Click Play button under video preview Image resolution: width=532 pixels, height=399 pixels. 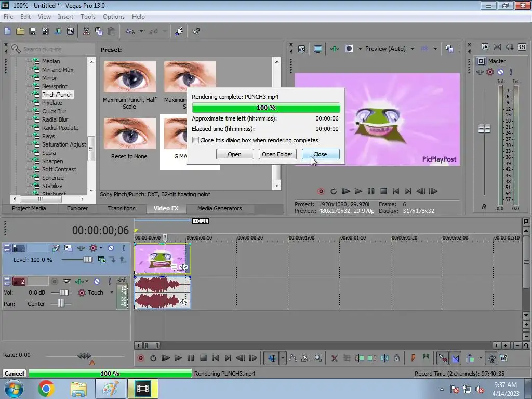pyautogui.click(x=358, y=191)
